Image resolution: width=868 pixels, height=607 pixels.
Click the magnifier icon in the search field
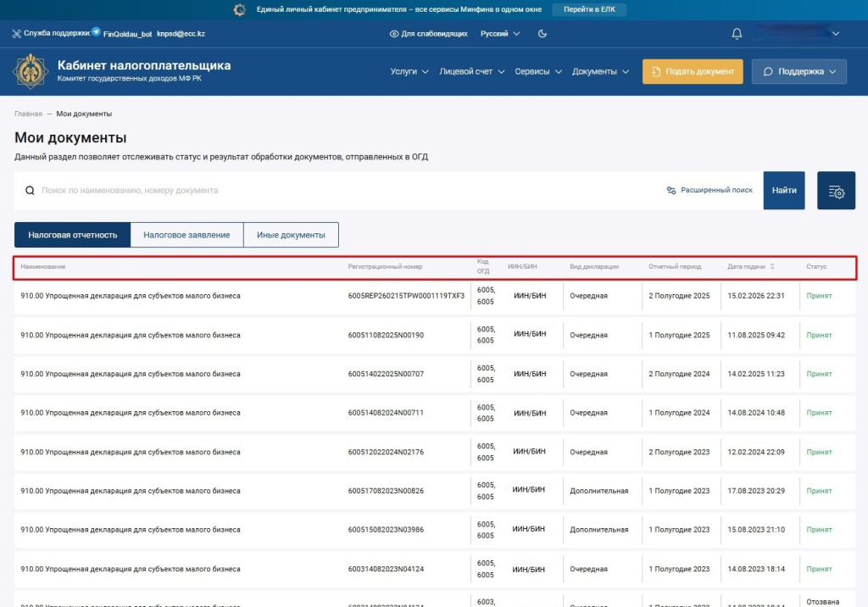[x=30, y=191]
